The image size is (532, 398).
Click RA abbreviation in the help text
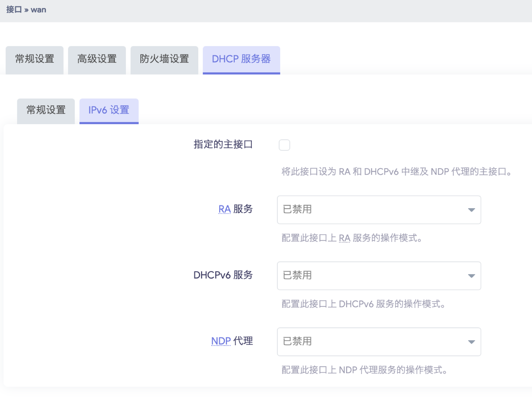344,238
